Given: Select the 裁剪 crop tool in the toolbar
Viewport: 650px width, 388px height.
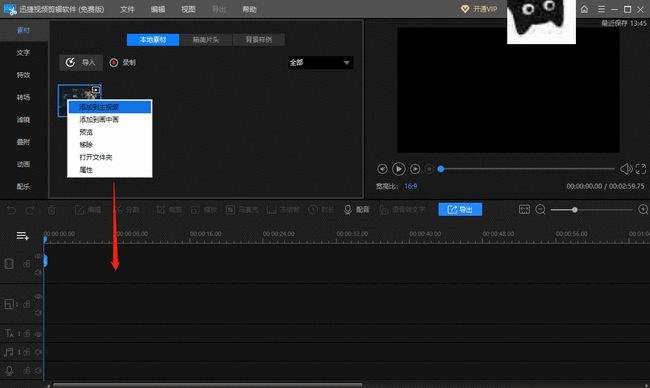Looking at the screenshot, I should [x=168, y=210].
